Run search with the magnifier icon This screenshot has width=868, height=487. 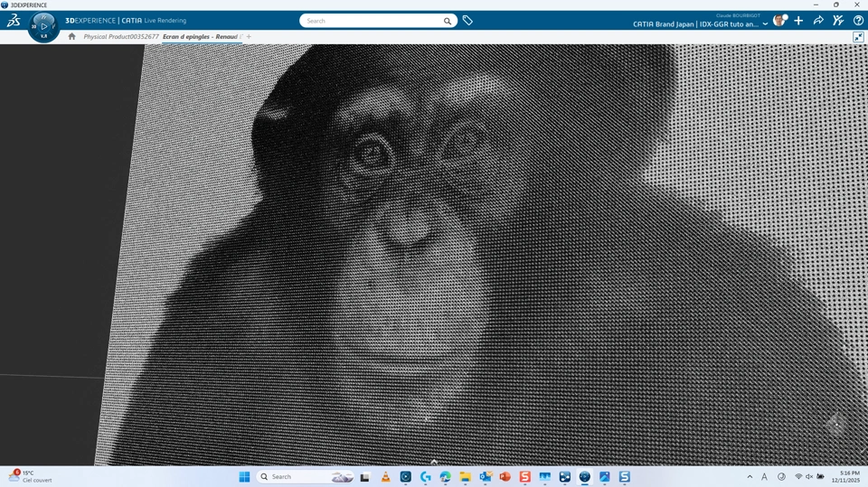pos(448,21)
